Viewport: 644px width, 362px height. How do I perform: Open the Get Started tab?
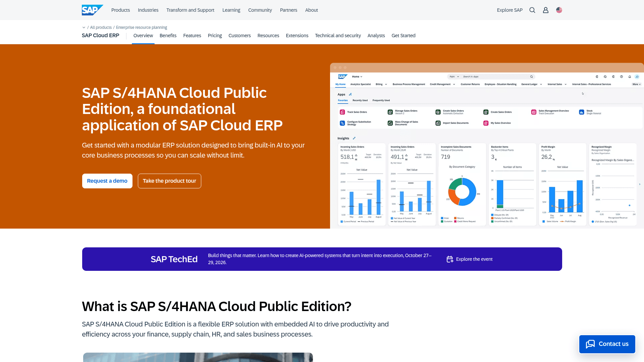[404, 36]
